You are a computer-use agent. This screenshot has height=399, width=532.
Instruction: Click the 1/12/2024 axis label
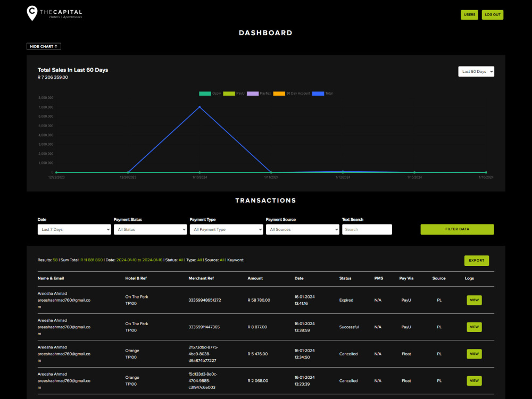click(343, 178)
